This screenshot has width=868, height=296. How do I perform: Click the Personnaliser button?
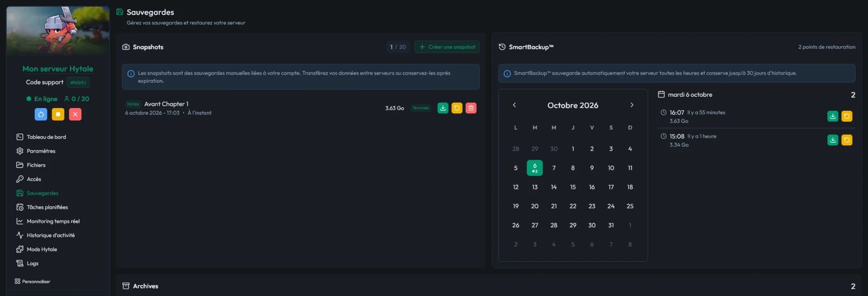click(x=32, y=281)
